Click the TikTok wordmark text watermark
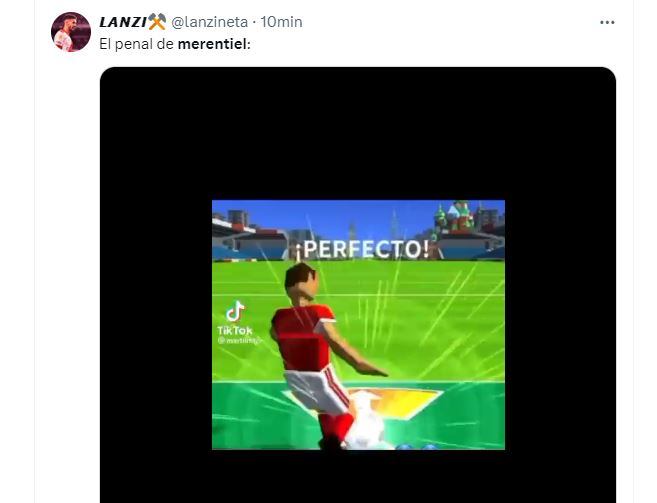Image resolution: width=657 pixels, height=503 pixels. 235,330
